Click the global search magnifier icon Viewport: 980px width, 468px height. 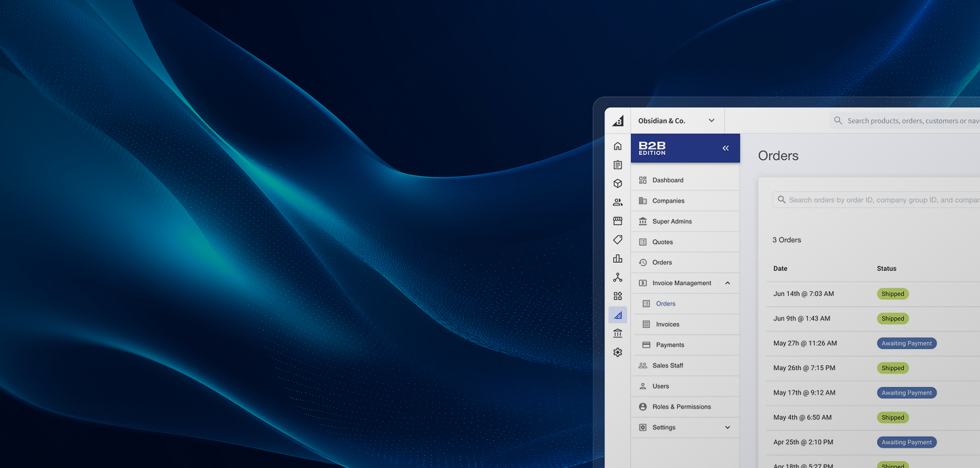[838, 120]
